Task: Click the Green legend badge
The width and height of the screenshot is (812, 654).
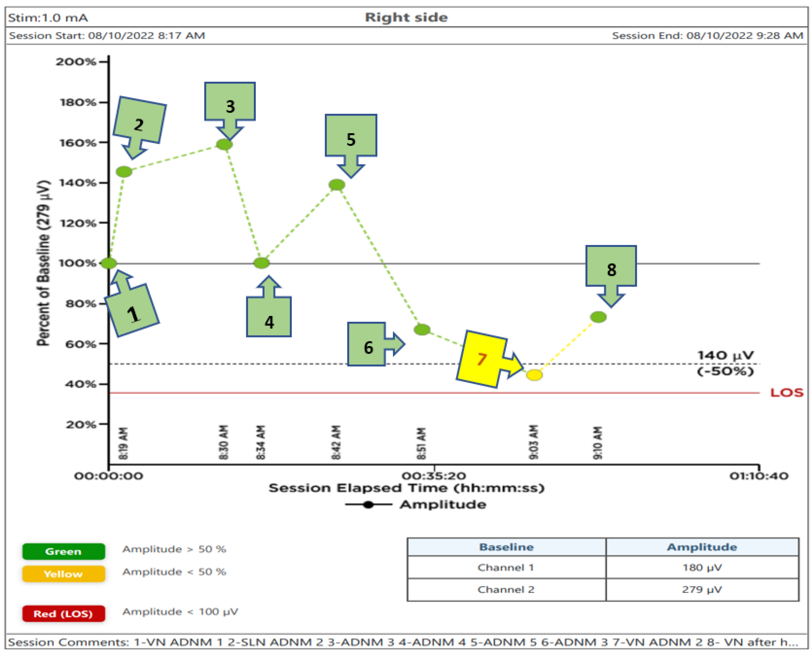Action: (x=63, y=551)
